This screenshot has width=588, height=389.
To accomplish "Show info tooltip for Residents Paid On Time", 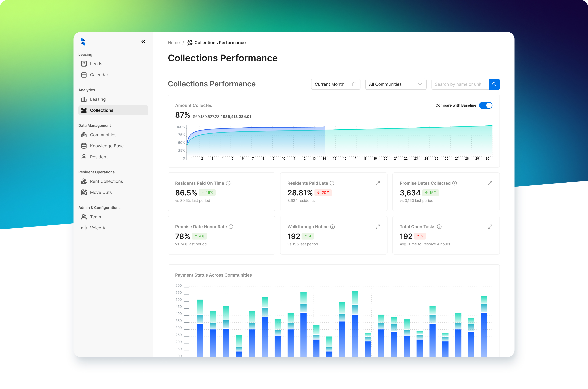I will 228,183.
